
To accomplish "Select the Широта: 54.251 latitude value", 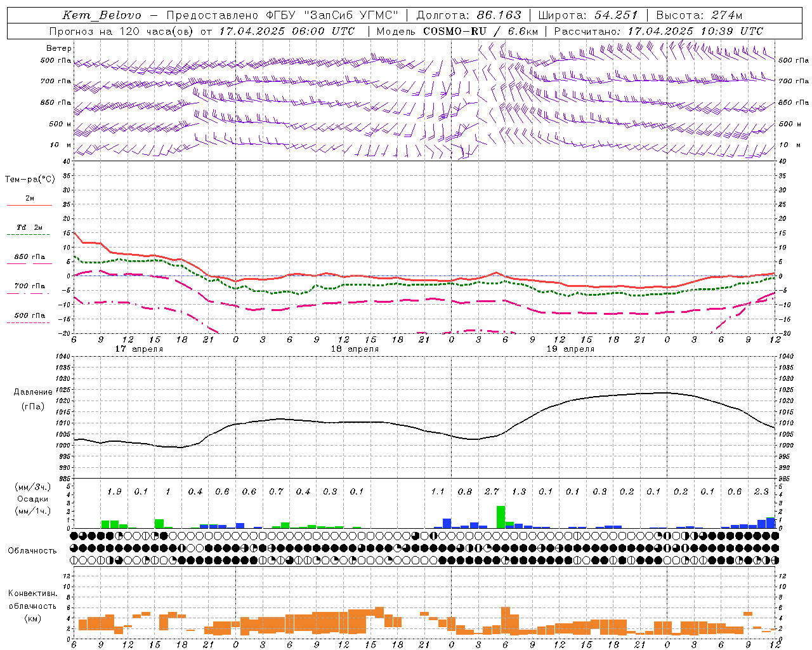I will tap(587, 15).
